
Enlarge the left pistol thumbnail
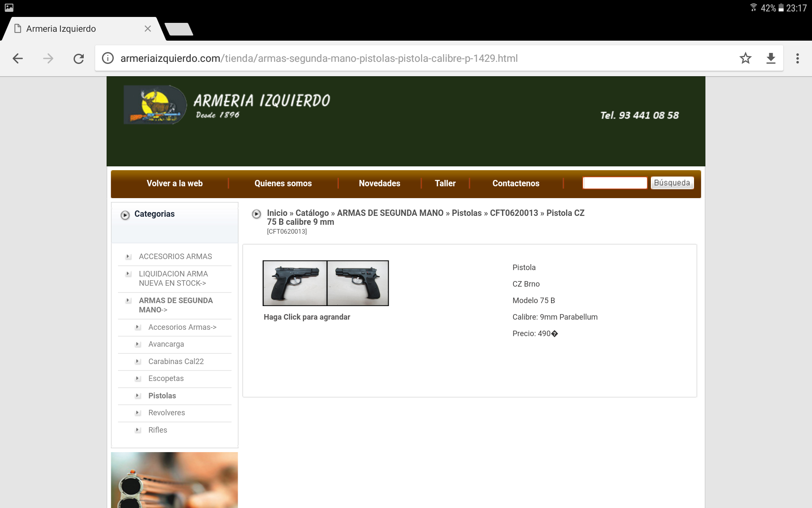pos(295,283)
